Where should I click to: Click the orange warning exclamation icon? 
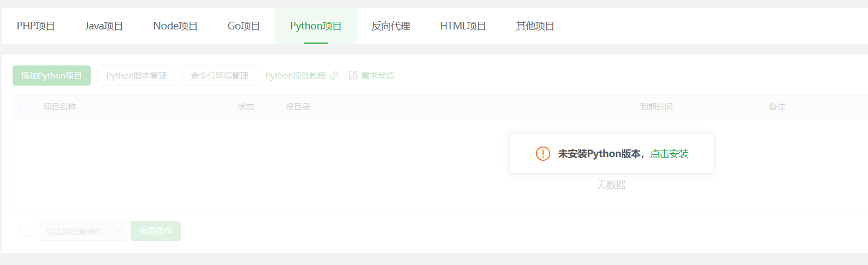point(543,154)
